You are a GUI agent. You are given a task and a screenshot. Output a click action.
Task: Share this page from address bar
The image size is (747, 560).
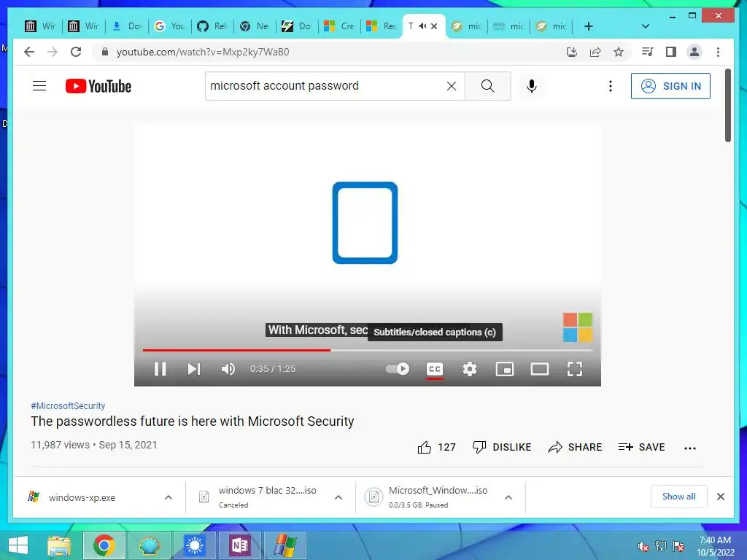(595, 52)
